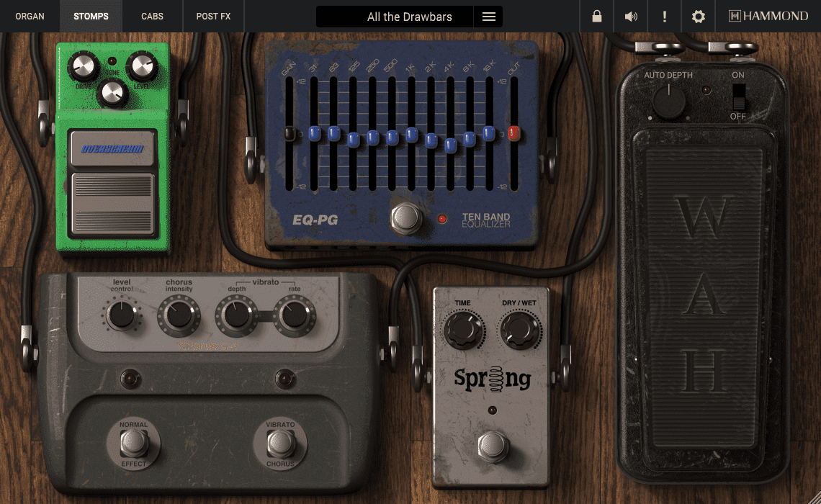Click the speaker volume icon
The height and width of the screenshot is (504, 821).
pos(631,17)
